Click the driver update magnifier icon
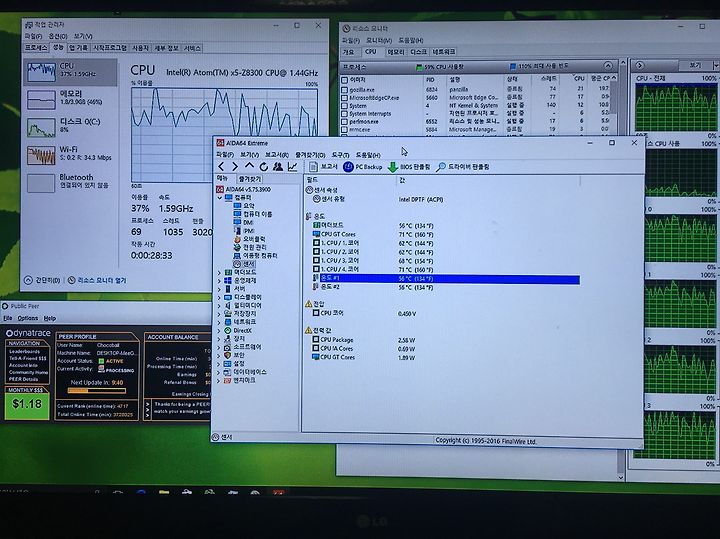This screenshot has height=539, width=720. [441, 167]
